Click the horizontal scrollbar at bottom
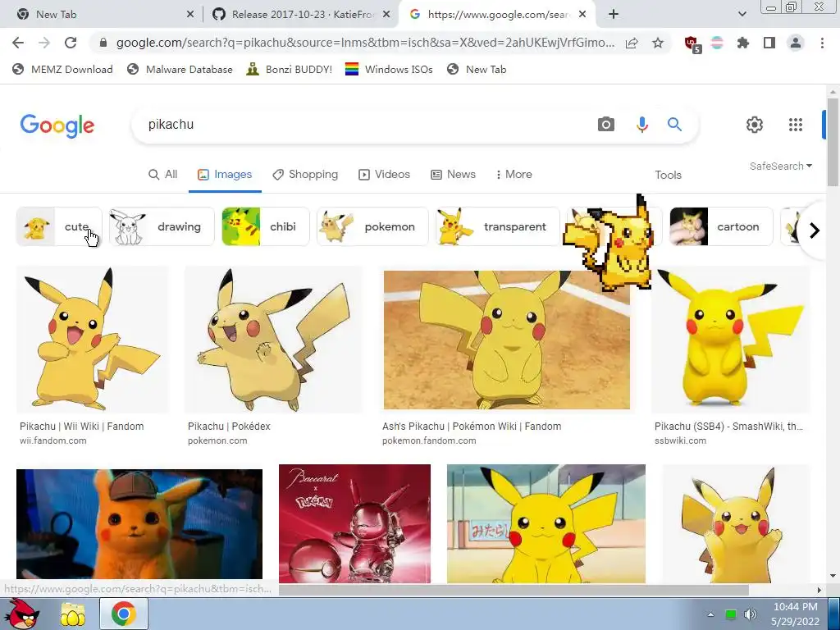The height and width of the screenshot is (630, 840). [514, 590]
